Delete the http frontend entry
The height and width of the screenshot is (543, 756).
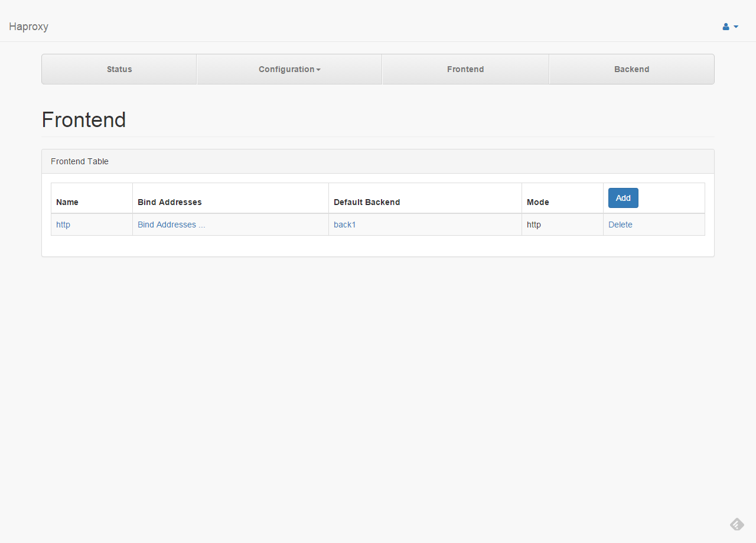point(620,225)
